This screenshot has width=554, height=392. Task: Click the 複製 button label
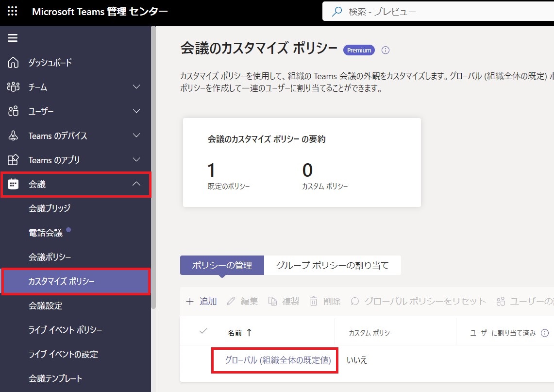click(291, 302)
